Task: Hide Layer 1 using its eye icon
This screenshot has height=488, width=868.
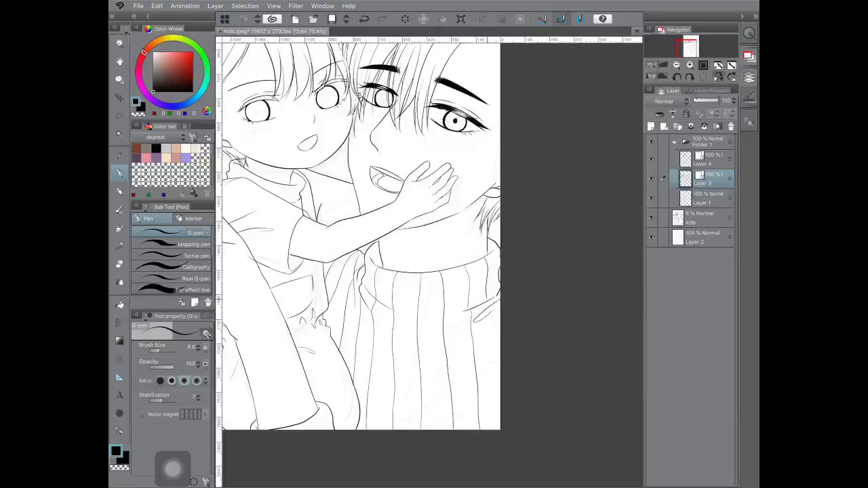Action: point(652,198)
